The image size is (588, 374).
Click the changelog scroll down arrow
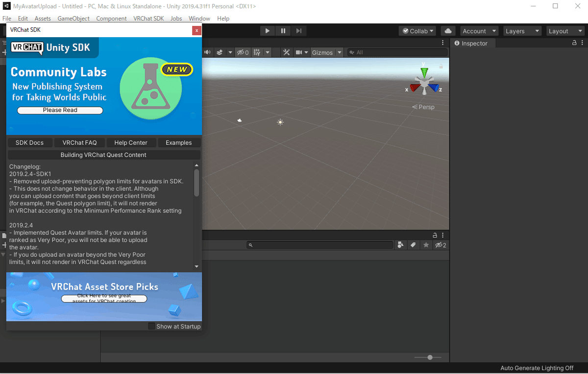[196, 266]
